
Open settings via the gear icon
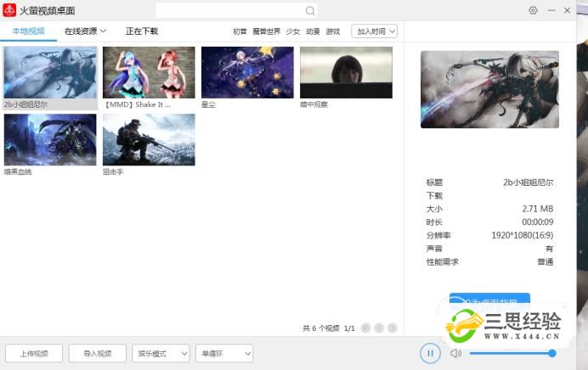[x=533, y=10]
